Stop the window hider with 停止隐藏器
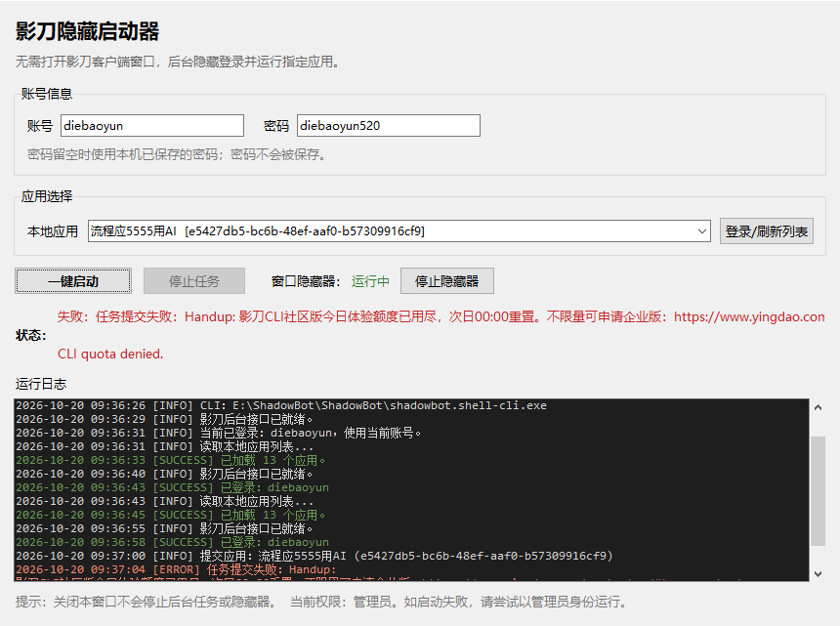Image resolution: width=840 pixels, height=626 pixels. 446,281
